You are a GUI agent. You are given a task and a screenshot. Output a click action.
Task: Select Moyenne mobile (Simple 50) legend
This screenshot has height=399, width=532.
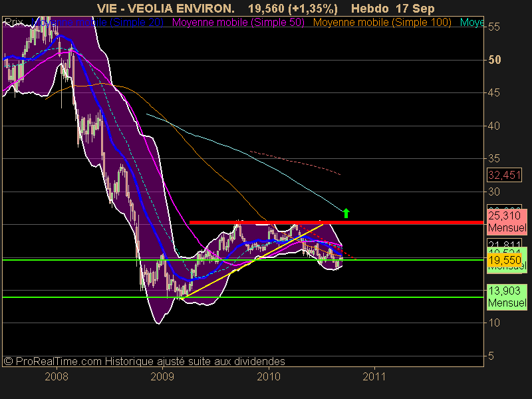pos(238,23)
